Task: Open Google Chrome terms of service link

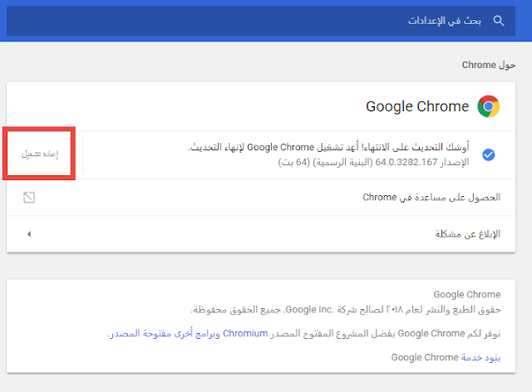Action: [480, 357]
